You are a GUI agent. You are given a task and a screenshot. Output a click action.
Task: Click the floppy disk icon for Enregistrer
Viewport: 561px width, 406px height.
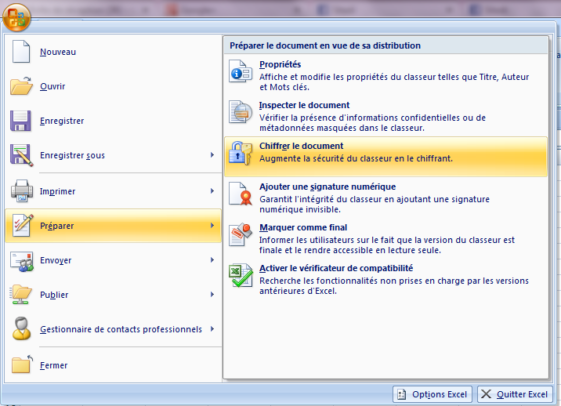pos(20,121)
